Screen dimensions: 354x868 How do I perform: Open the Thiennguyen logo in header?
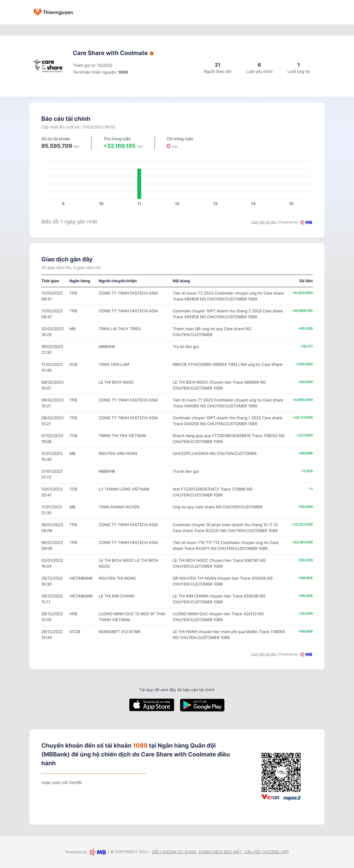(53, 12)
